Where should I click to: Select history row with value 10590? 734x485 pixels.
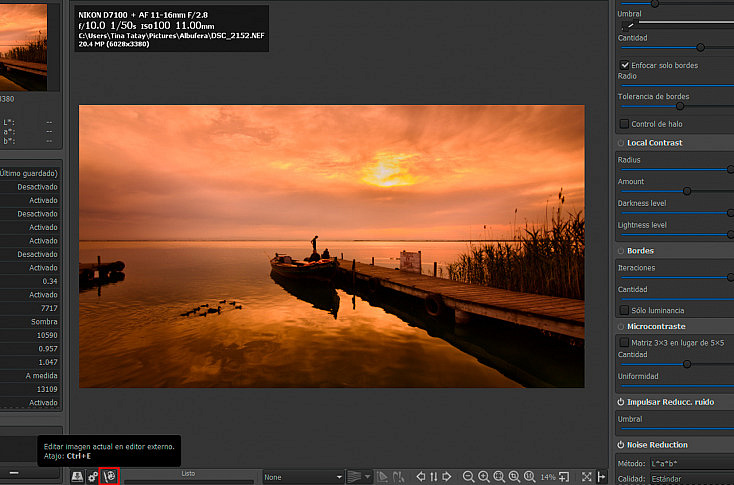[29, 336]
